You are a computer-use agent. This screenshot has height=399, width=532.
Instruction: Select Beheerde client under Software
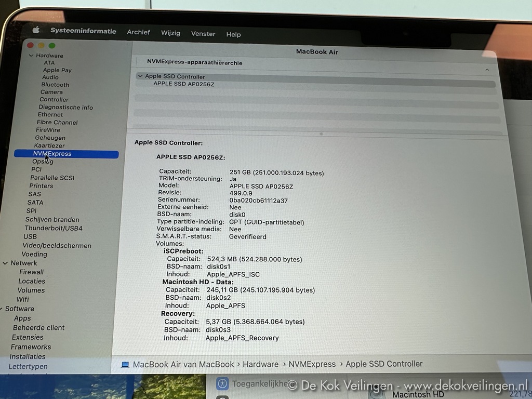[38, 328]
